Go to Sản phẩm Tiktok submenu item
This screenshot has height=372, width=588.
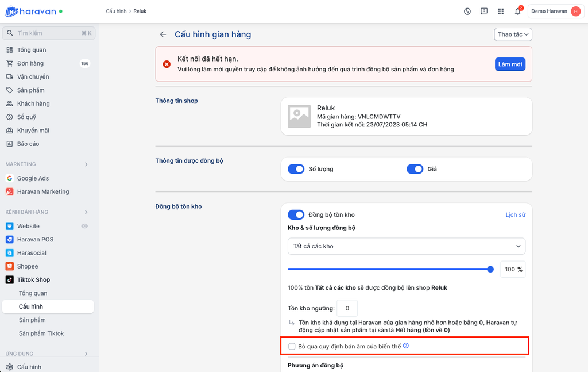pos(41,333)
